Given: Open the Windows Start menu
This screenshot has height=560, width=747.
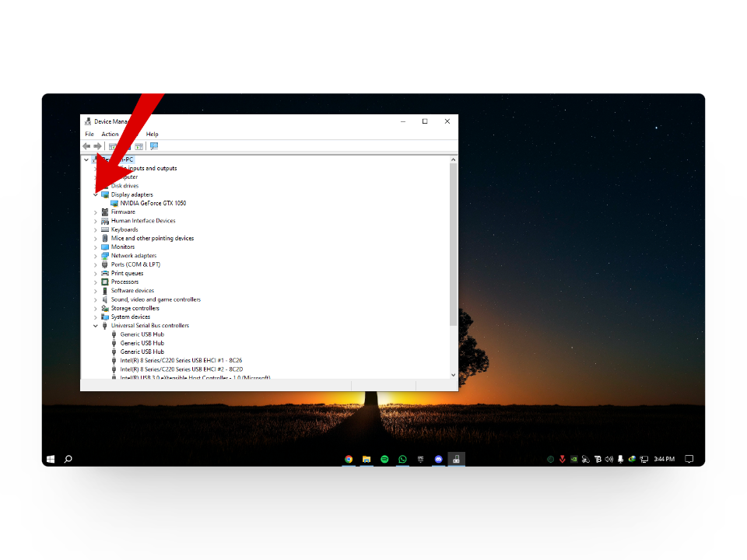Looking at the screenshot, I should (x=51, y=459).
